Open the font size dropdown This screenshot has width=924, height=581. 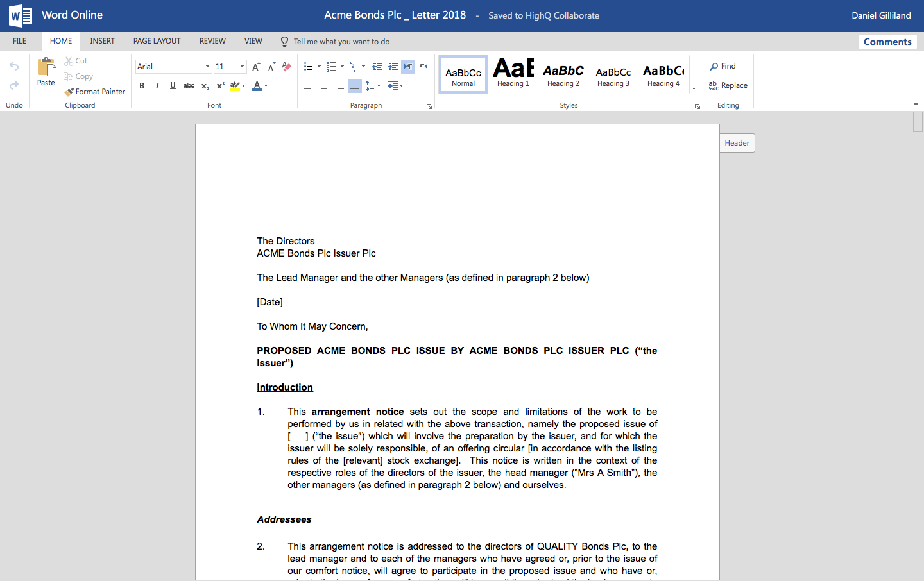(x=242, y=67)
